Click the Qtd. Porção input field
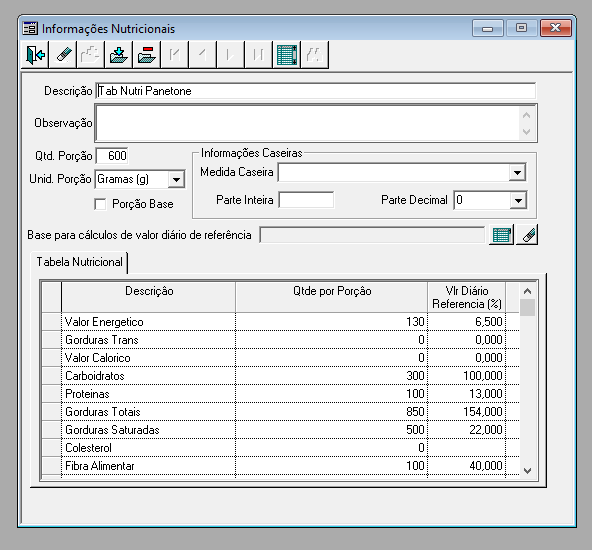The image size is (592, 550). click(112, 156)
